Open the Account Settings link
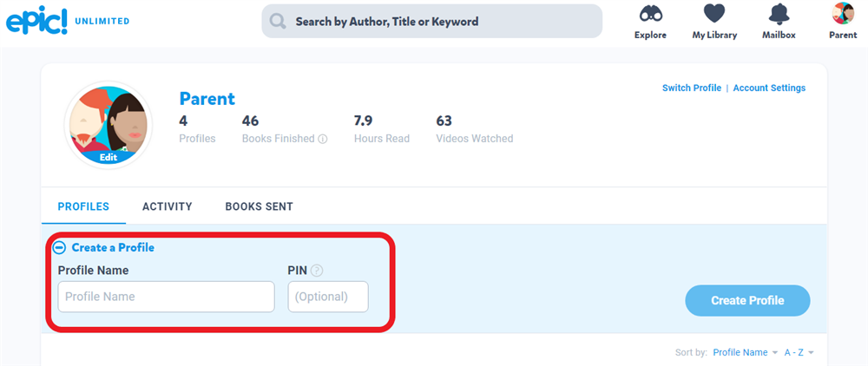Image resolution: width=868 pixels, height=366 pixels. 769,88
